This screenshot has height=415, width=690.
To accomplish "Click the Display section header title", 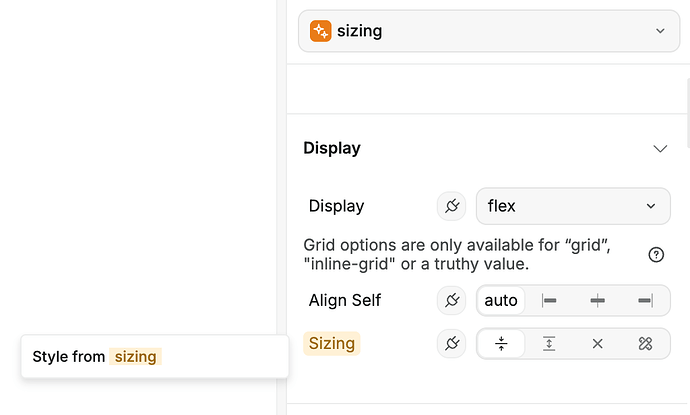I will click(332, 148).
